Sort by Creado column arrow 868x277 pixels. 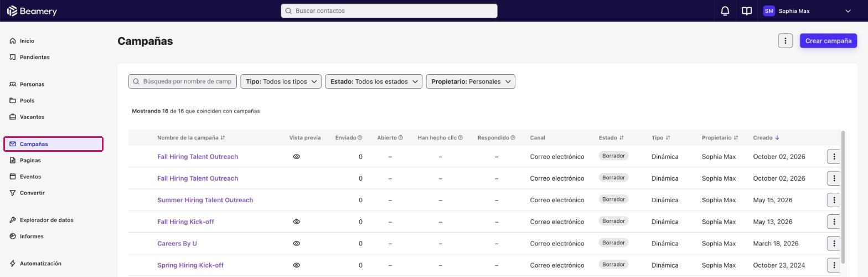777,137
